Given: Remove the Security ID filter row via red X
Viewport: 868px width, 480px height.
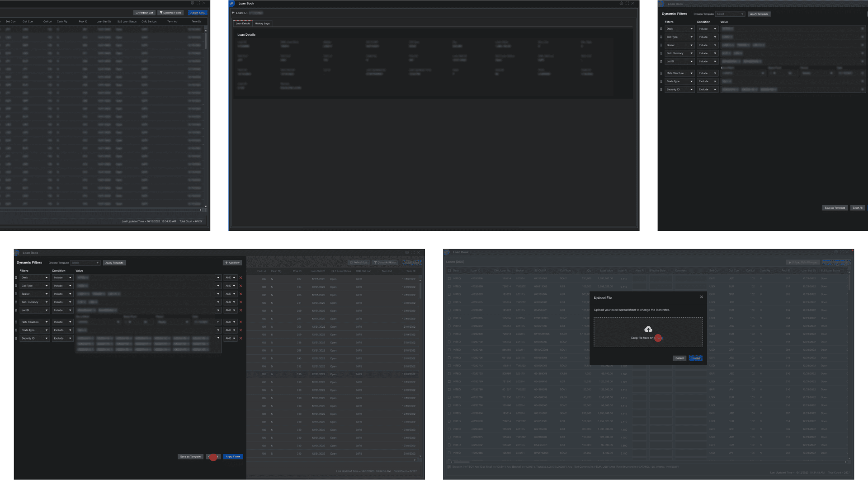Looking at the screenshot, I should tap(241, 338).
